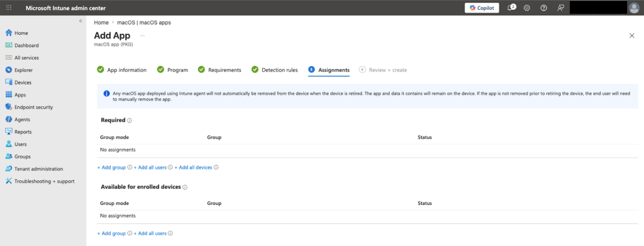Click the Users icon in sidebar
This screenshot has width=644, height=246.
9,144
